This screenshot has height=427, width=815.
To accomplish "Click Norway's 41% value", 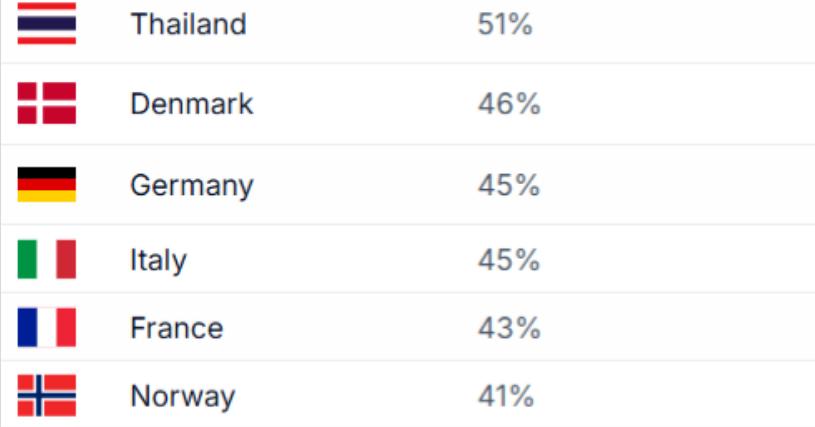I will click(506, 397).
